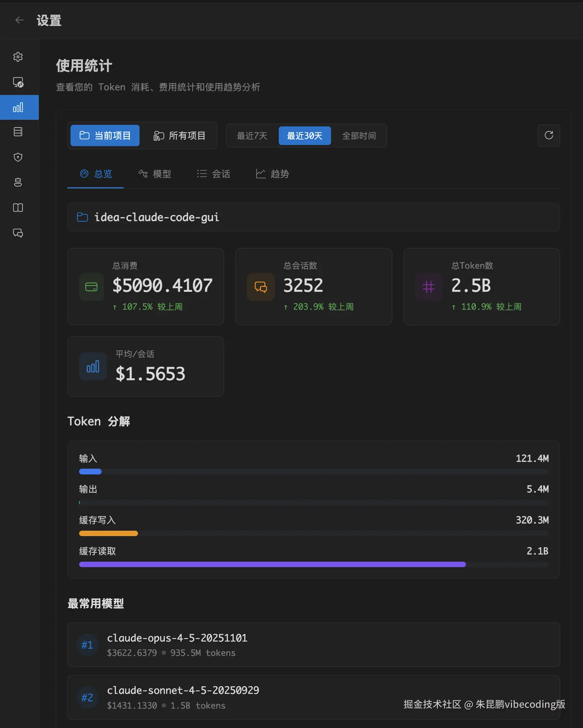The image size is (583, 728).
Task: Open the claude-sonnet-4-5-20250929 model row
Action: pos(314,697)
